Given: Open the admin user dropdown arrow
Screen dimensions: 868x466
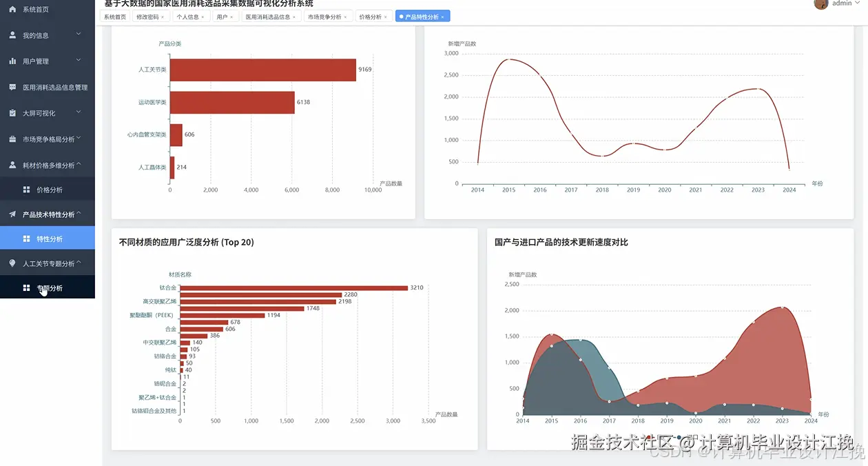Looking at the screenshot, I should (x=858, y=3).
